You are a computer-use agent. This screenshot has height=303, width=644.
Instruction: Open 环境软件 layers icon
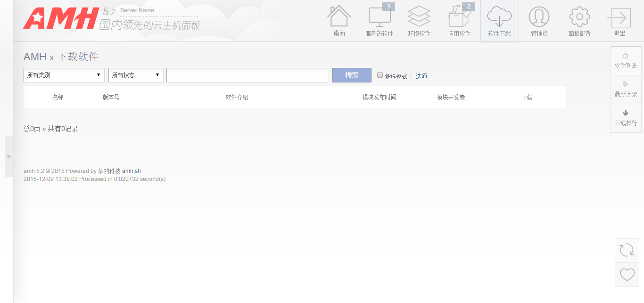tap(419, 16)
